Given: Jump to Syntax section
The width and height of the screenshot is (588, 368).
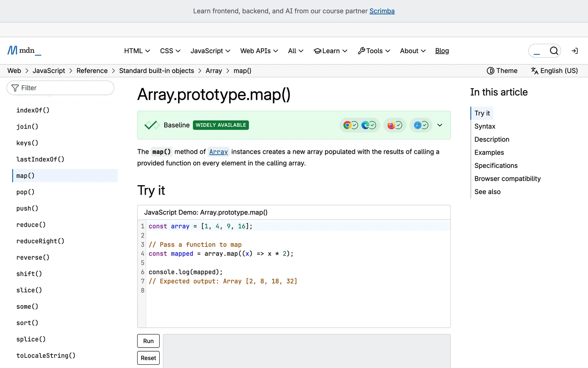Looking at the screenshot, I should 485,126.
